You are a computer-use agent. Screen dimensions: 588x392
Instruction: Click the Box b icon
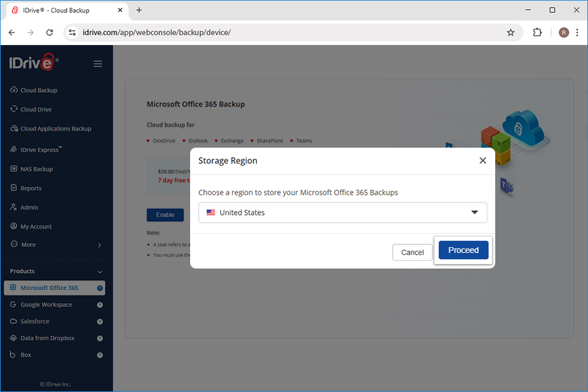(x=13, y=355)
